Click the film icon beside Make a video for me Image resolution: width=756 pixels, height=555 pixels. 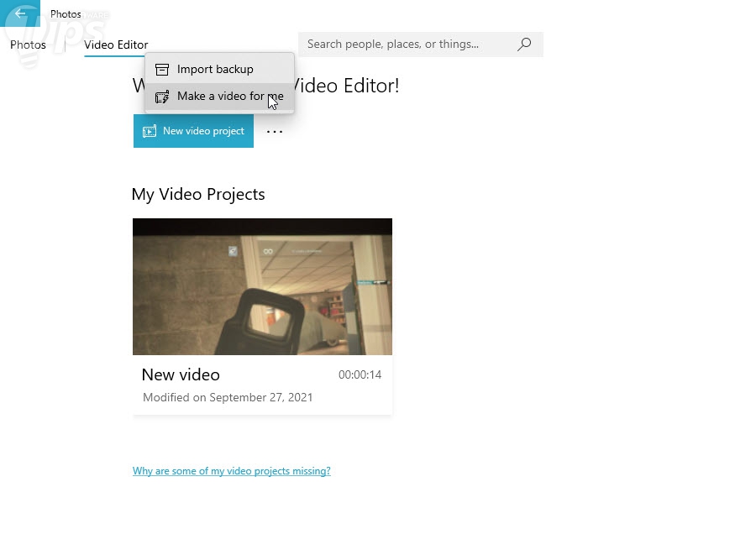coord(162,97)
